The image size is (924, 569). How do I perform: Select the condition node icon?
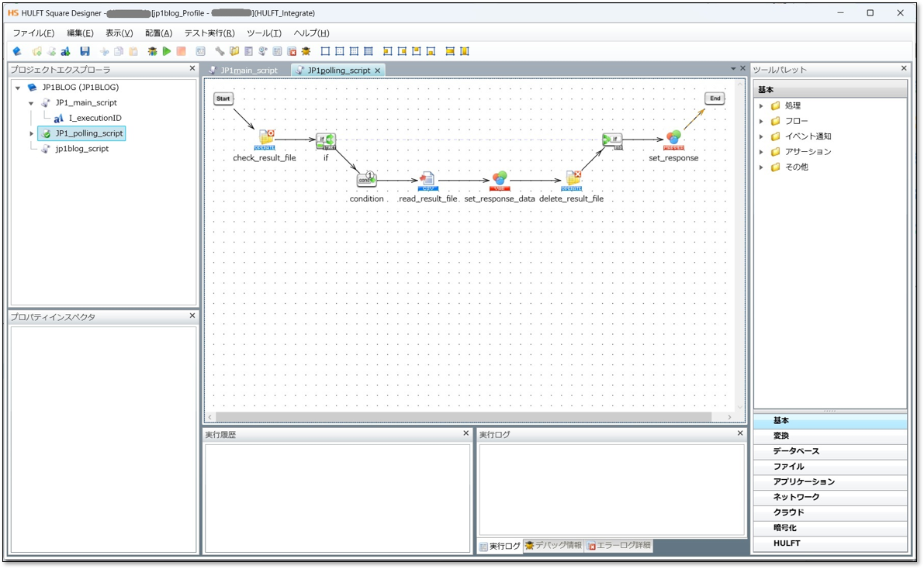366,180
